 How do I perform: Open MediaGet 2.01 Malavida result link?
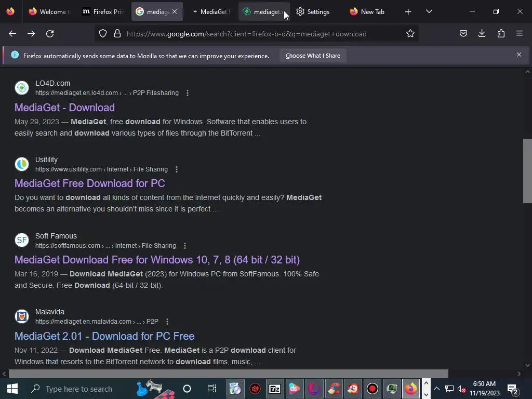click(104, 336)
